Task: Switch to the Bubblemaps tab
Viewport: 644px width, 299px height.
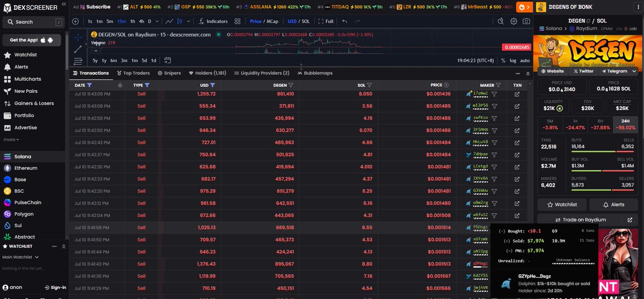Action: tap(314, 73)
